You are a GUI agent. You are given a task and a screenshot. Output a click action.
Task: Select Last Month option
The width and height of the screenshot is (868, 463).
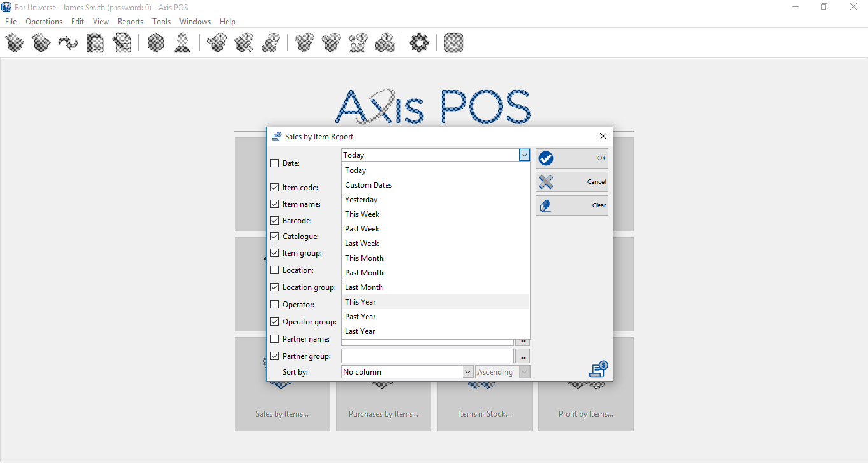tap(435, 287)
